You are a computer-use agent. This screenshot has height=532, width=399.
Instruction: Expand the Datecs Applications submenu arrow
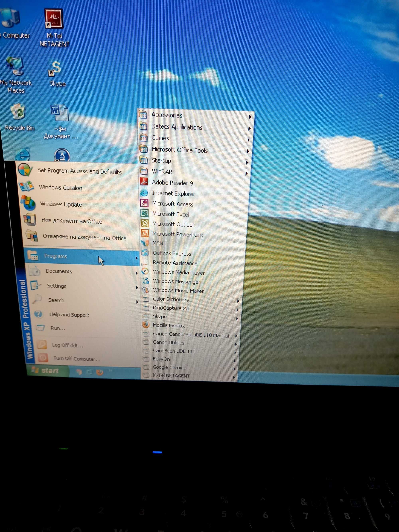[x=249, y=128]
